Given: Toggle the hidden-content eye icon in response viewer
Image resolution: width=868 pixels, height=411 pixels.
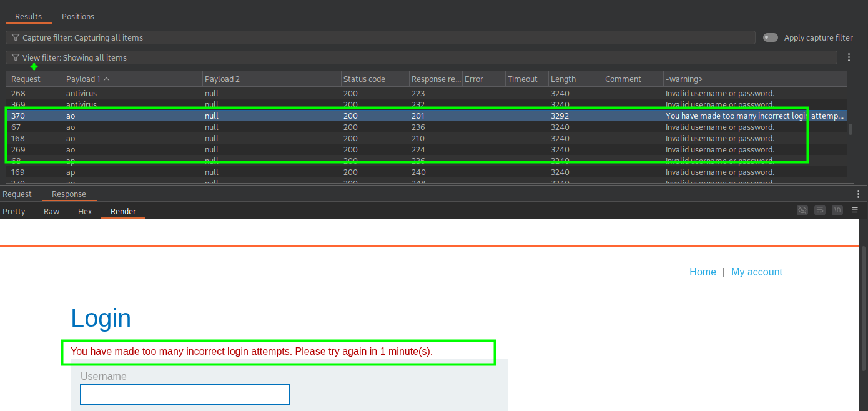Looking at the screenshot, I should pos(802,210).
